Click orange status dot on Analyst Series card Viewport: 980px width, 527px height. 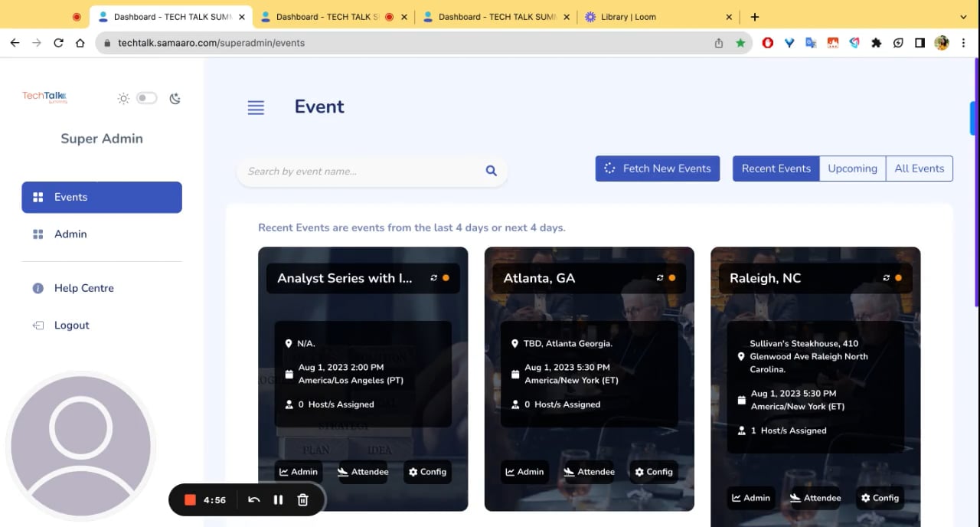pyautogui.click(x=446, y=278)
